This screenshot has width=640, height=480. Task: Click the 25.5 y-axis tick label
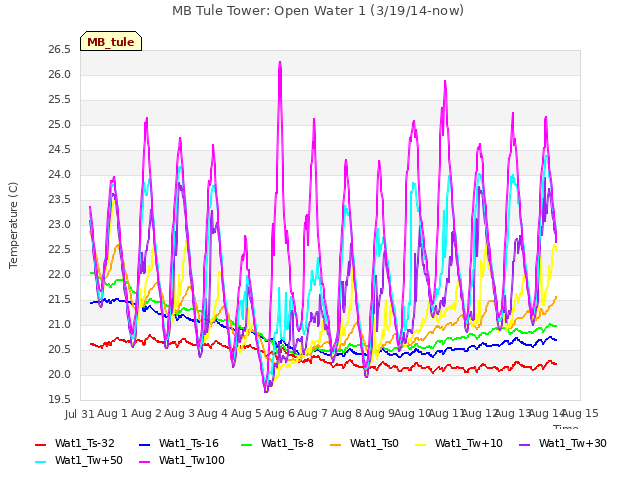pyautogui.click(x=60, y=100)
